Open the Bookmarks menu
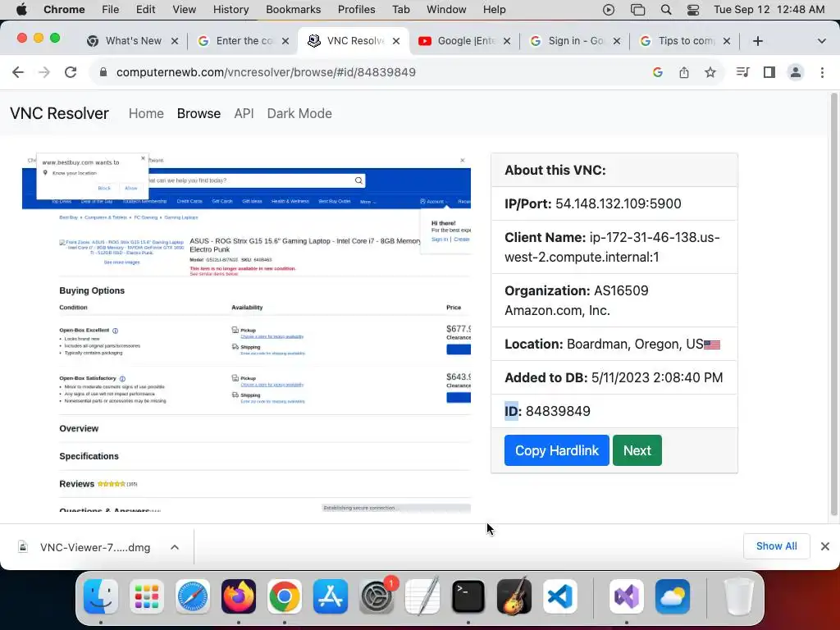This screenshot has height=630, width=840. click(x=293, y=10)
